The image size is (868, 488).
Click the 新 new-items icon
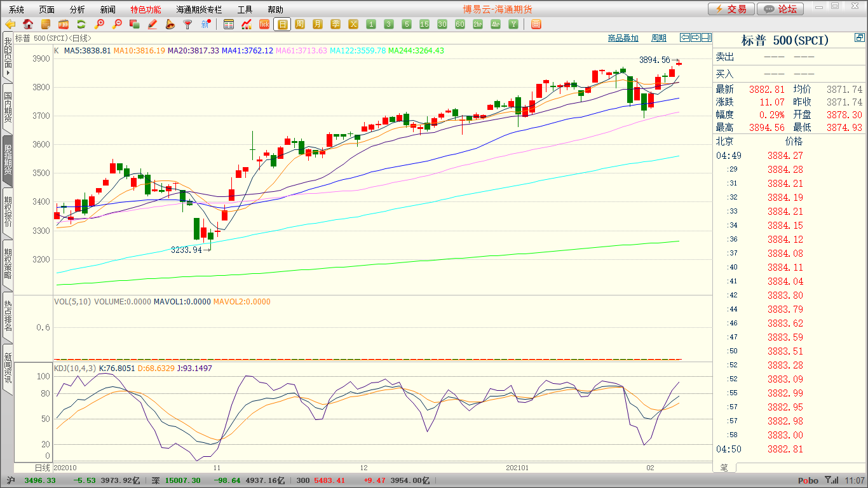[205, 24]
